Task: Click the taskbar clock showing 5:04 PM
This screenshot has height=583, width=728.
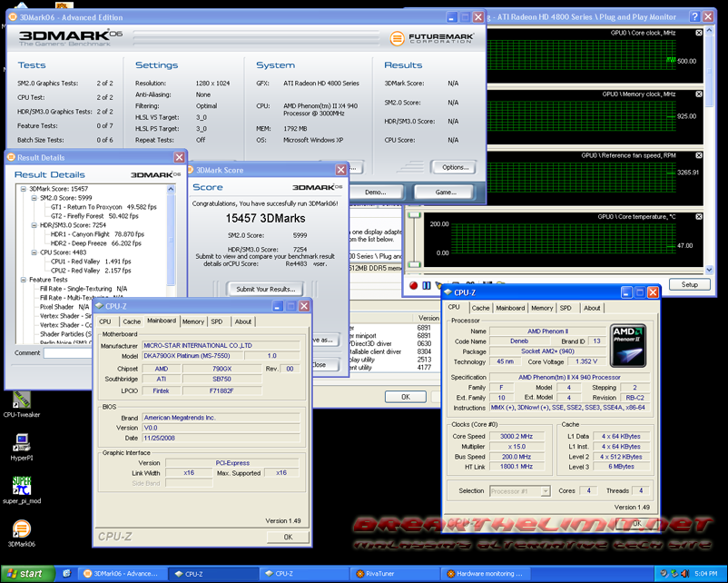Action: pyautogui.click(x=706, y=574)
